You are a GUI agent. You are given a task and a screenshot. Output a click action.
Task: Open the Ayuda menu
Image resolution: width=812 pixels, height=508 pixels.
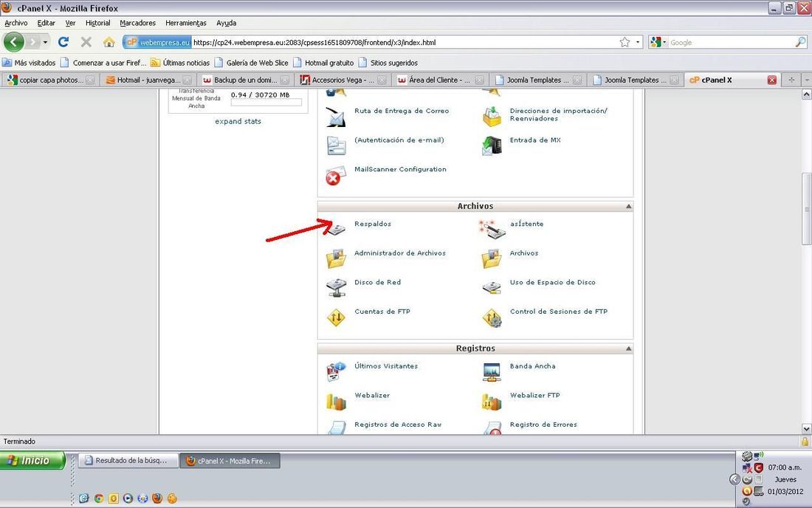click(x=227, y=23)
